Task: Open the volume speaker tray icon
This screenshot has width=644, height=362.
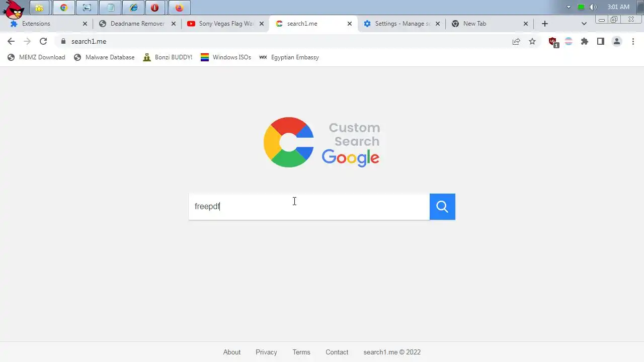Action: 593,7
